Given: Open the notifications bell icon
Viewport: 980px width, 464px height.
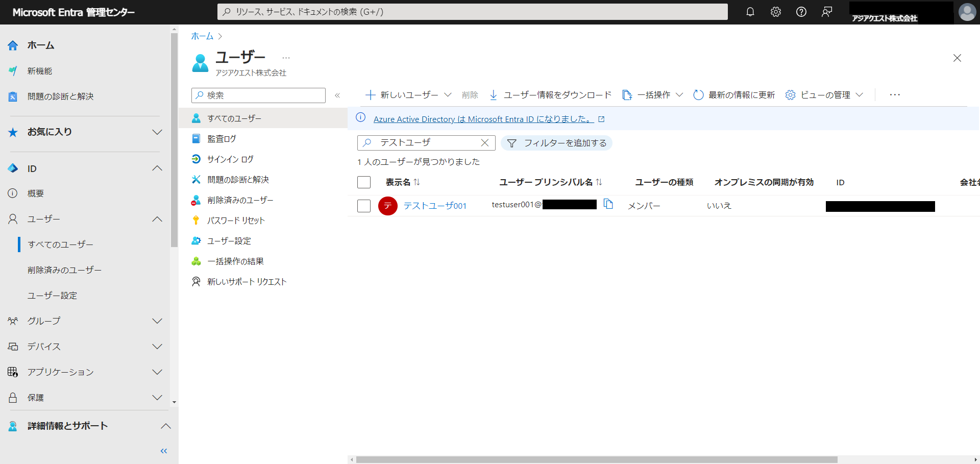Looking at the screenshot, I should (x=750, y=12).
